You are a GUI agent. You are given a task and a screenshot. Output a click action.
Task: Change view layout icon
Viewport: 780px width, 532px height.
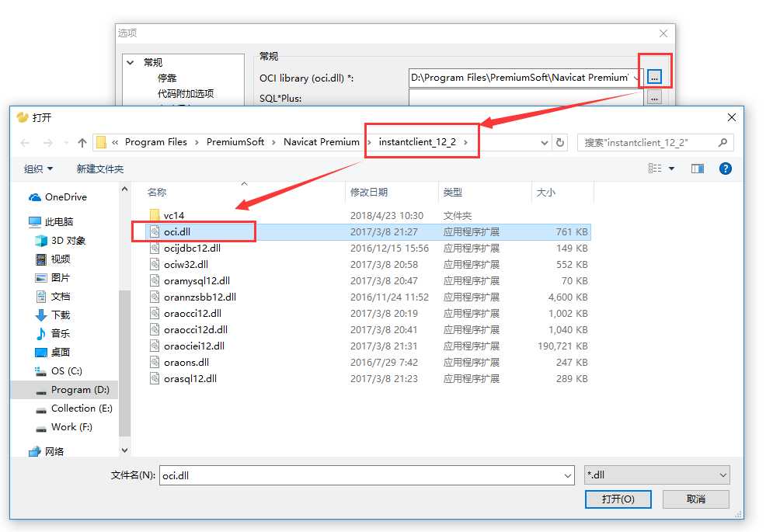pos(655,169)
